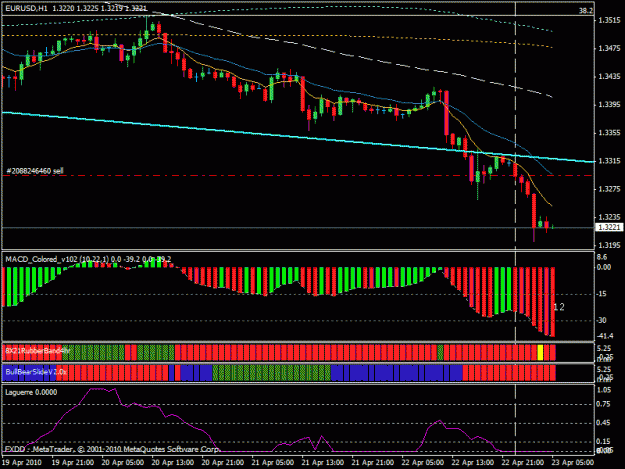This screenshot has height=469, width=625.
Task: Click the BullBearSlideV2.0x indicator label
Action: pyautogui.click(x=36, y=372)
